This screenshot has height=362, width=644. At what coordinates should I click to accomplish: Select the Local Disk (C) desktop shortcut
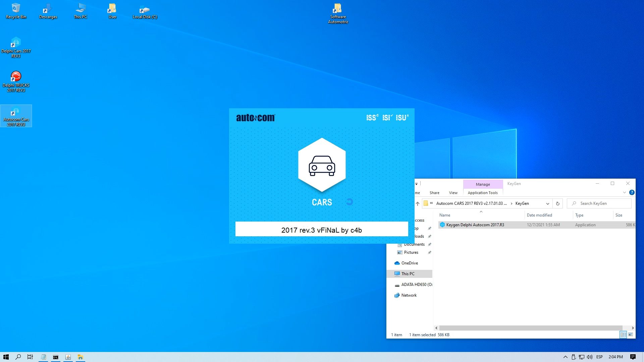[x=145, y=11]
